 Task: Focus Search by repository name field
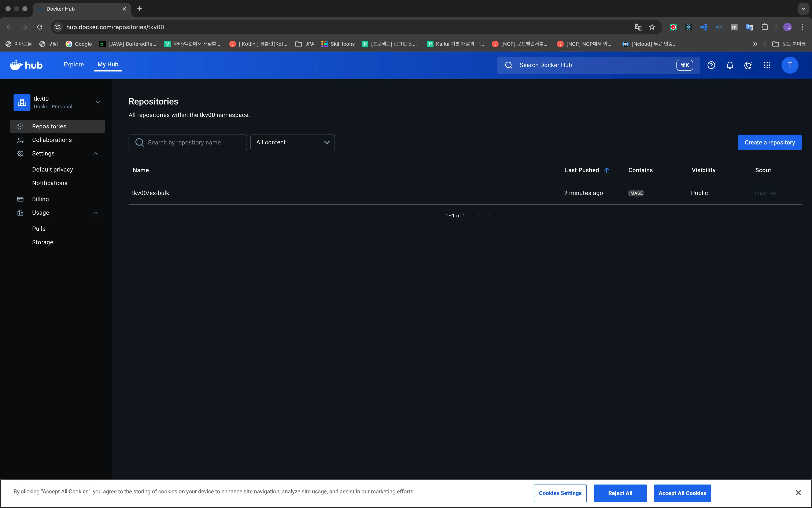click(x=188, y=143)
